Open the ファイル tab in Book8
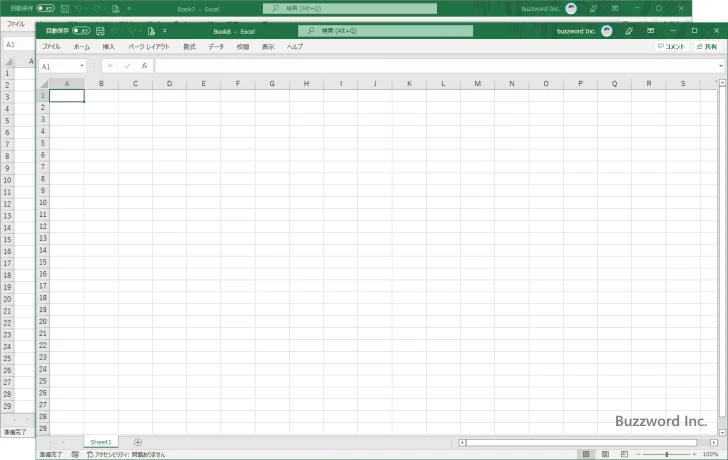728x460 pixels. [51, 46]
